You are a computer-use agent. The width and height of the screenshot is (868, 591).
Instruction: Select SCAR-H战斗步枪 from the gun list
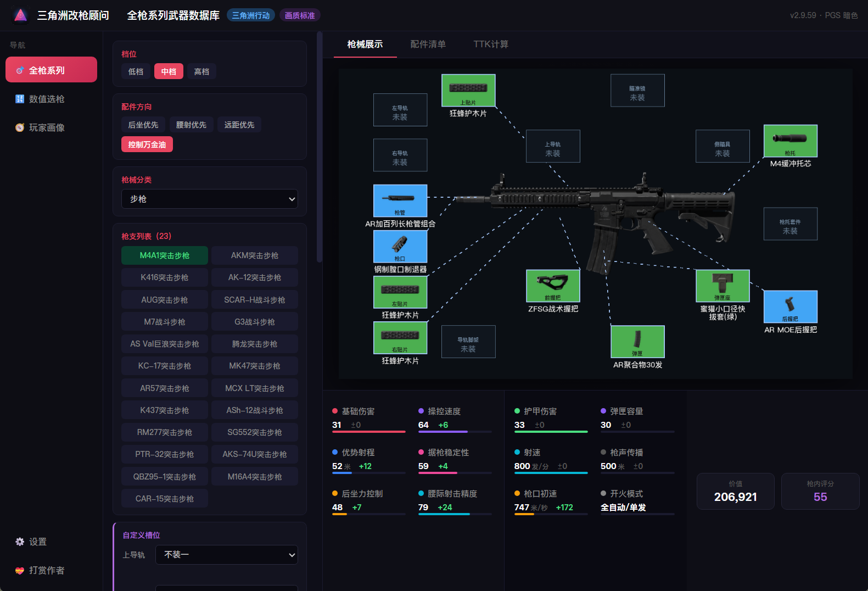255,300
